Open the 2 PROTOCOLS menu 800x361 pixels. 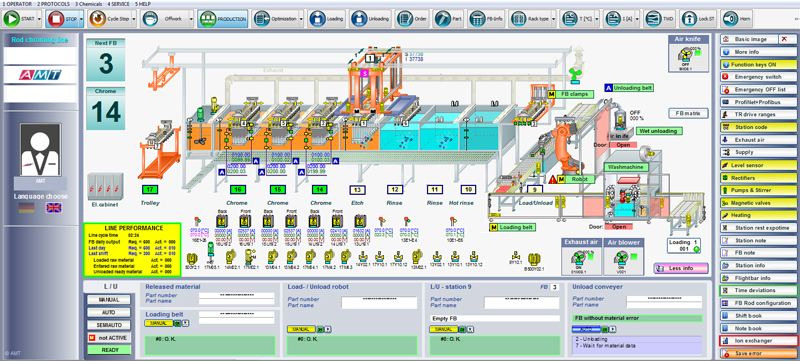coord(53,4)
